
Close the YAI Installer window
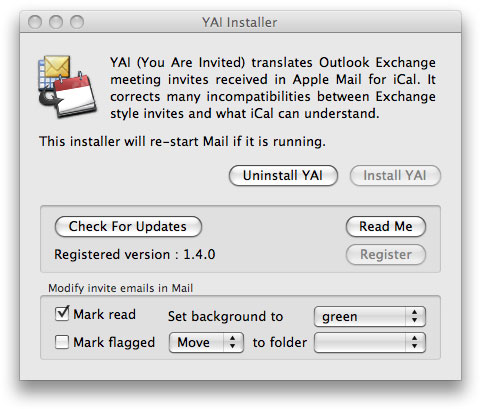pyautogui.click(x=35, y=22)
